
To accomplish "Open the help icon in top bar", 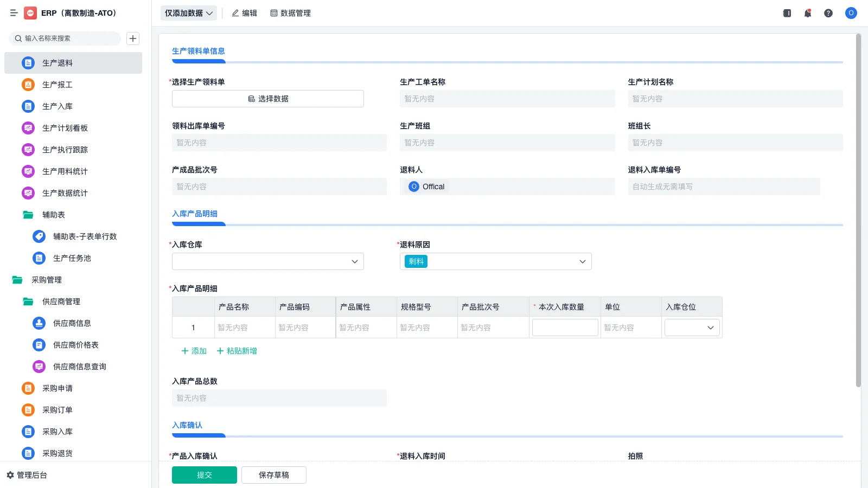I will click(x=828, y=13).
